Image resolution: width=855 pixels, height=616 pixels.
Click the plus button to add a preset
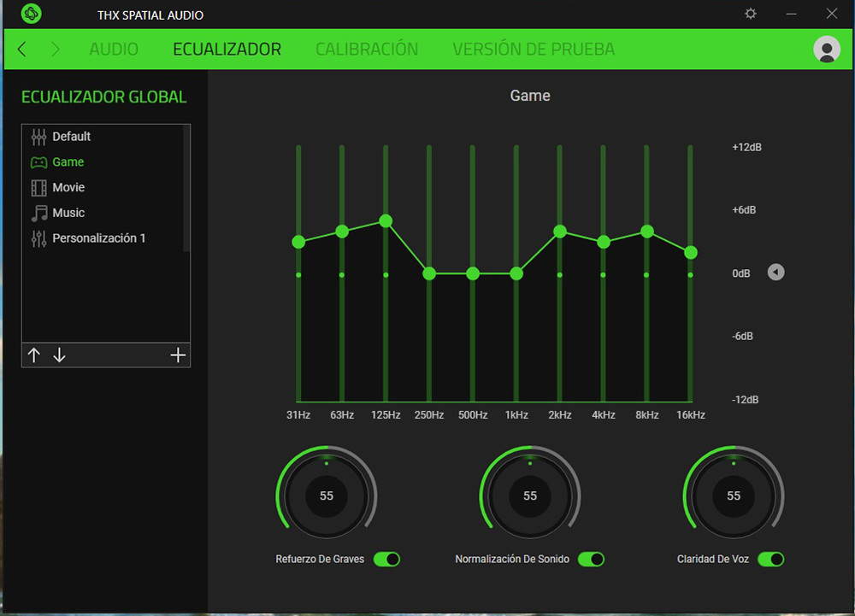(x=178, y=355)
